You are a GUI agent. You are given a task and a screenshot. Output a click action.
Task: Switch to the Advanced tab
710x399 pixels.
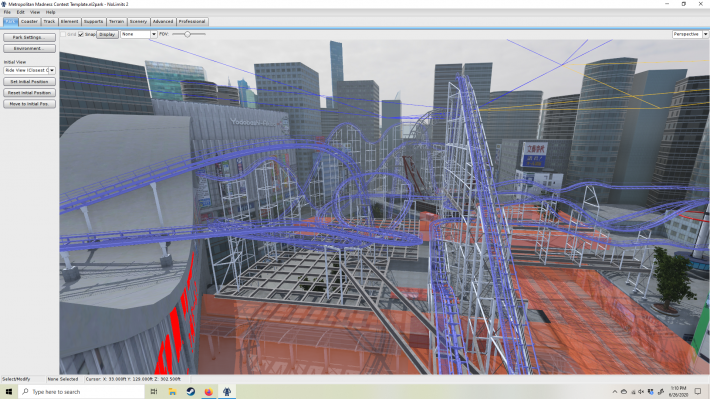click(x=163, y=22)
